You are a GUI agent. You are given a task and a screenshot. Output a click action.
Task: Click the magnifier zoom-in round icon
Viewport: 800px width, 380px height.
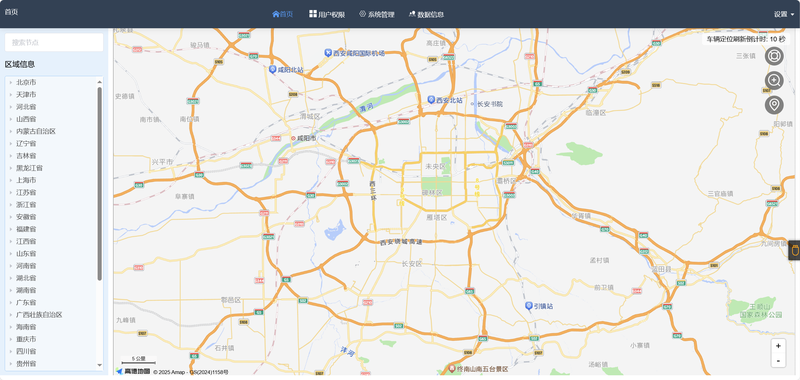pyautogui.click(x=774, y=81)
